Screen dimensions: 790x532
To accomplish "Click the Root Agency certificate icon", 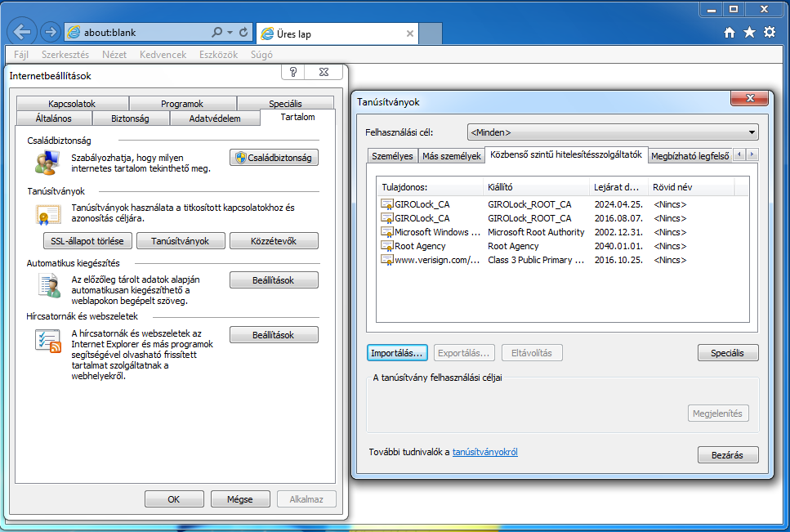I will [387, 246].
